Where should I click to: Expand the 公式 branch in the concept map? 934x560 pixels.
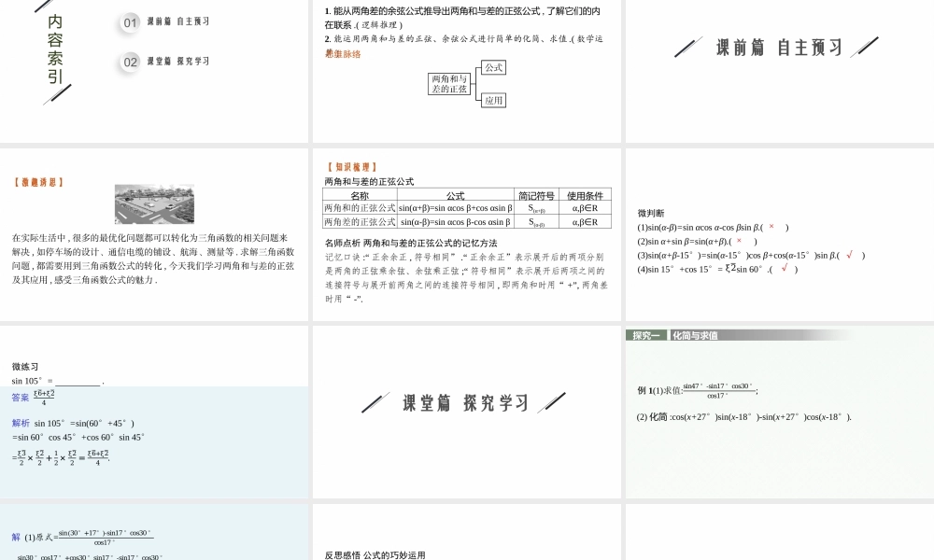click(x=493, y=68)
